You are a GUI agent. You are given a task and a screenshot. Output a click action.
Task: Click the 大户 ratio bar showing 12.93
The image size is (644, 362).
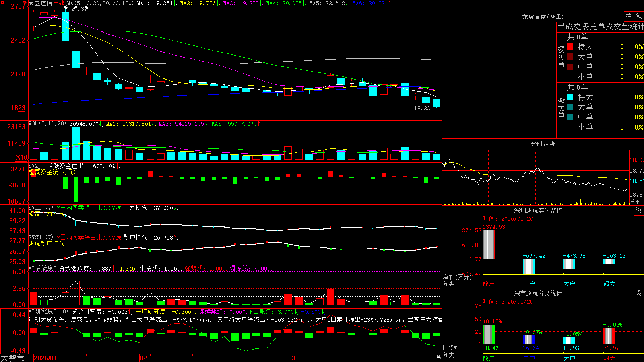pyautogui.click(x=569, y=341)
